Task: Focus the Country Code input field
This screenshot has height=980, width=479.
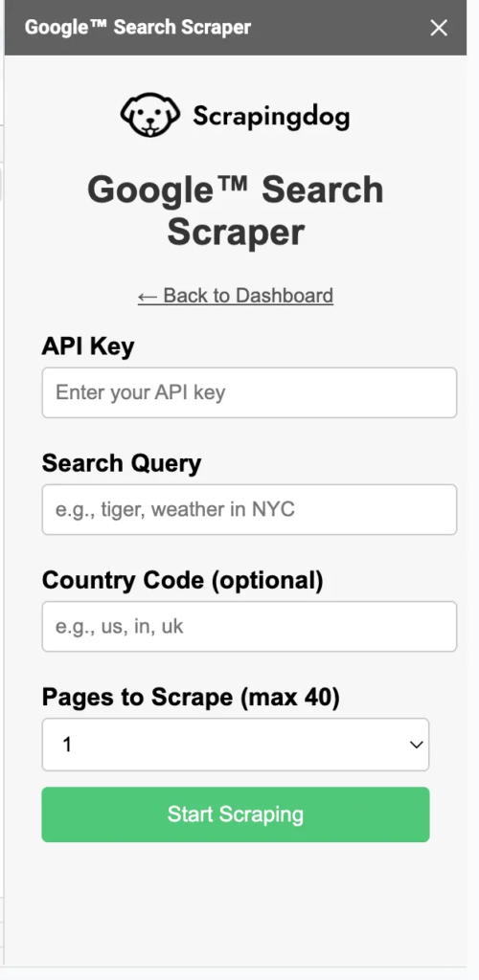Action: 249,626
